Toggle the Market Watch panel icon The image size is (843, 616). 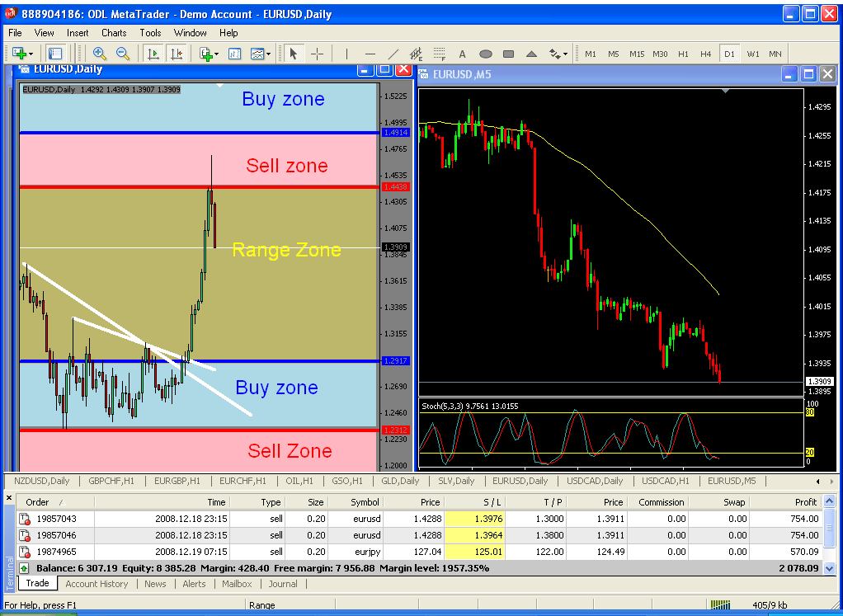click(x=55, y=54)
